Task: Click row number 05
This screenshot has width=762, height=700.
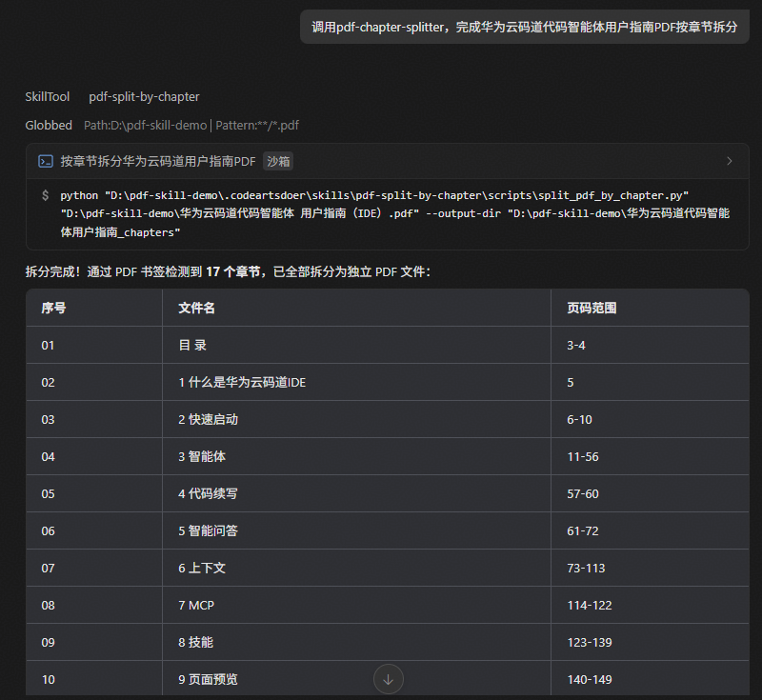Action: click(48, 493)
